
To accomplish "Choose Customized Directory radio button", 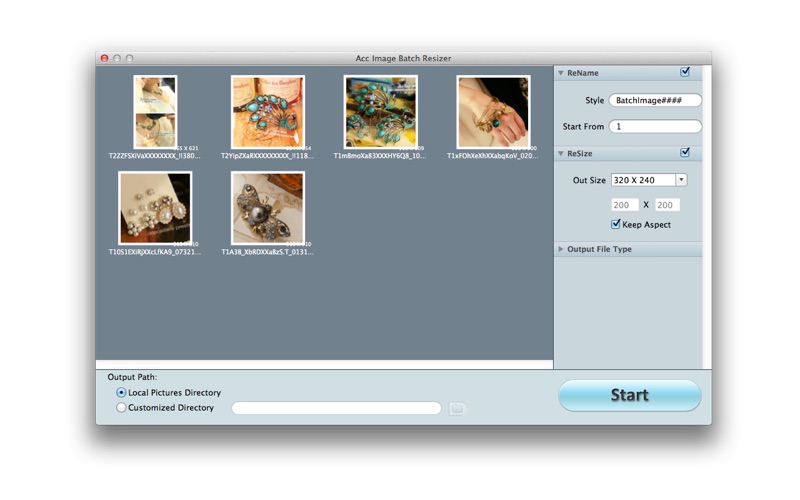I will click(x=121, y=408).
